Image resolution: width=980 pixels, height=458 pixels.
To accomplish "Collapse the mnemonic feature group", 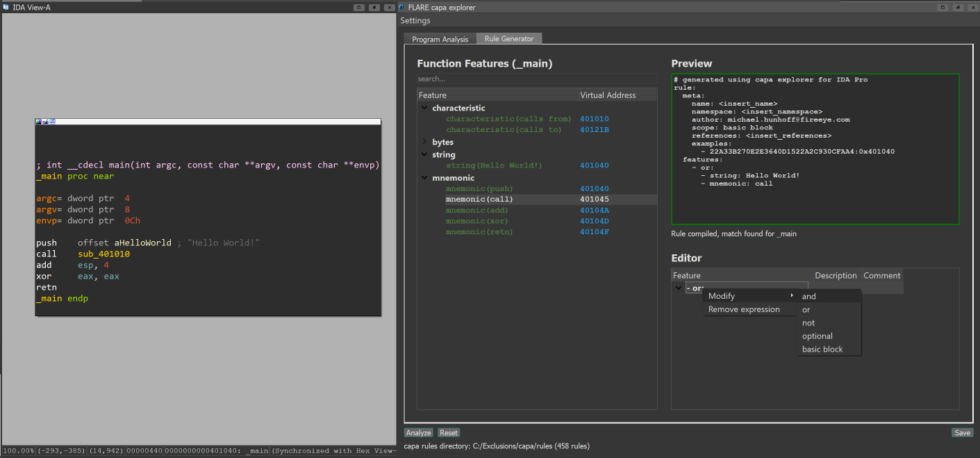I will pyautogui.click(x=424, y=179).
